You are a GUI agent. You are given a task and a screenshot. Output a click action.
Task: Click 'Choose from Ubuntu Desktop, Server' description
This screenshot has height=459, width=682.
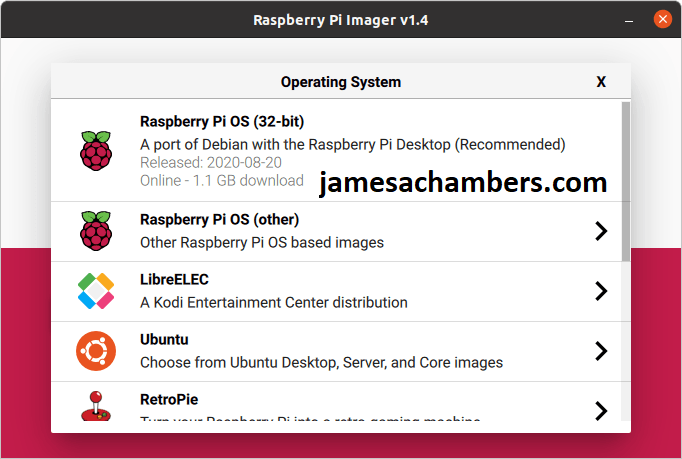pyautogui.click(x=321, y=362)
